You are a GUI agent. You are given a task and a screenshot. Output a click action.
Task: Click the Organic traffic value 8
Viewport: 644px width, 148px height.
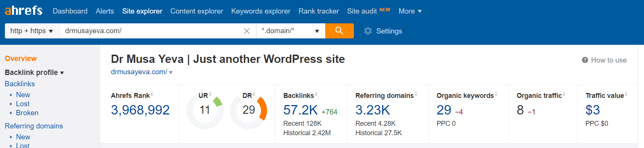point(520,110)
